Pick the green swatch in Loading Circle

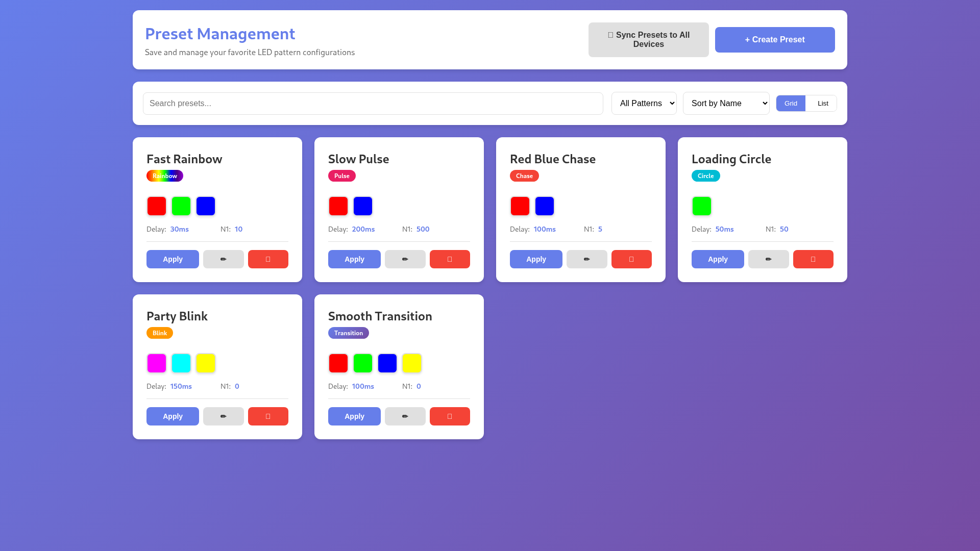(x=701, y=206)
